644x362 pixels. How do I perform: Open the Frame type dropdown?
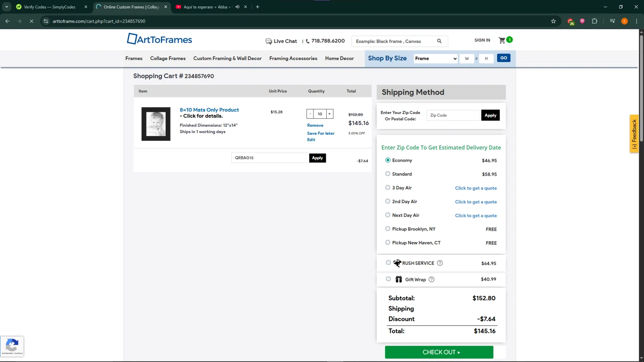435,58
